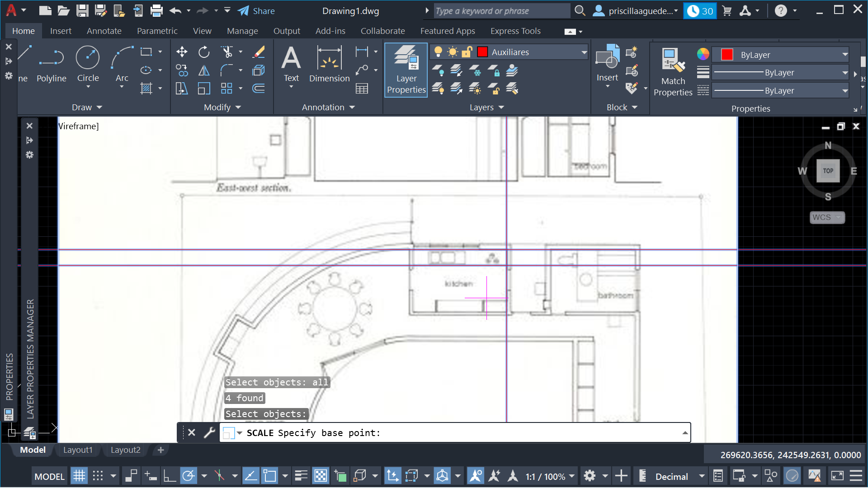Screen dimensions: 868x488
Task: Add a new layout tab
Action: click(x=160, y=450)
